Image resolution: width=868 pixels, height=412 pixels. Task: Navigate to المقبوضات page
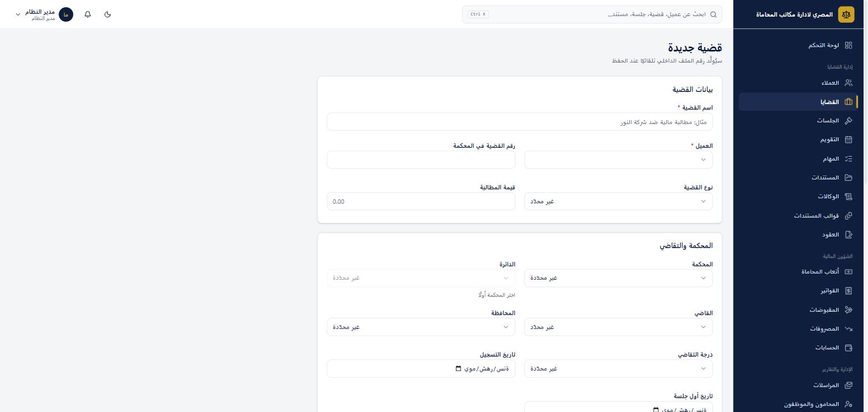(x=798, y=310)
